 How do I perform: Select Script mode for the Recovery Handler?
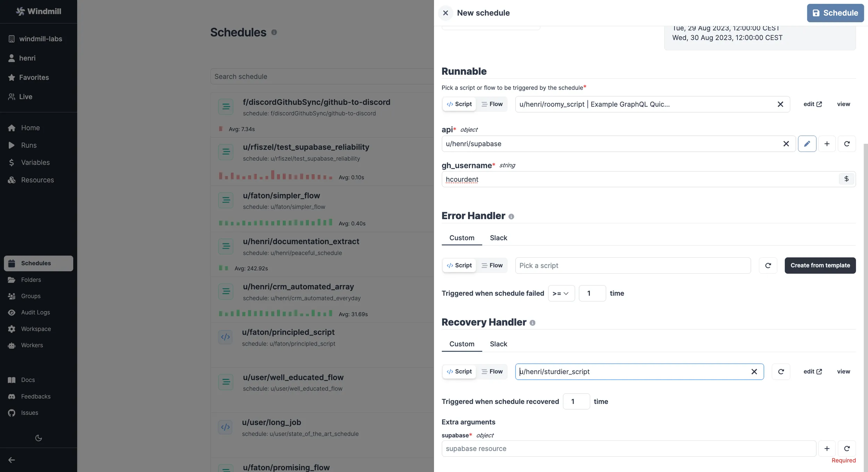459,371
